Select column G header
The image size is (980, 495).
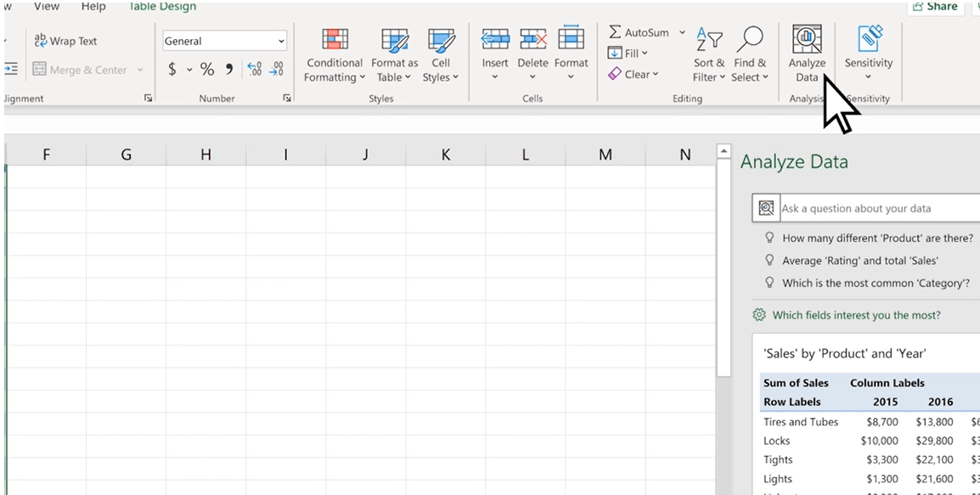(127, 155)
